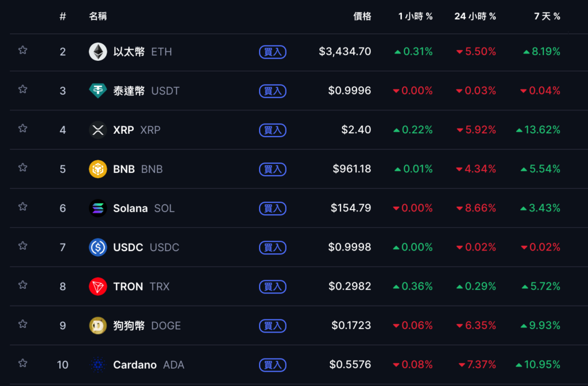588x386 pixels.
Task: Click the USDC coin logo icon
Action: pyautogui.click(x=98, y=247)
